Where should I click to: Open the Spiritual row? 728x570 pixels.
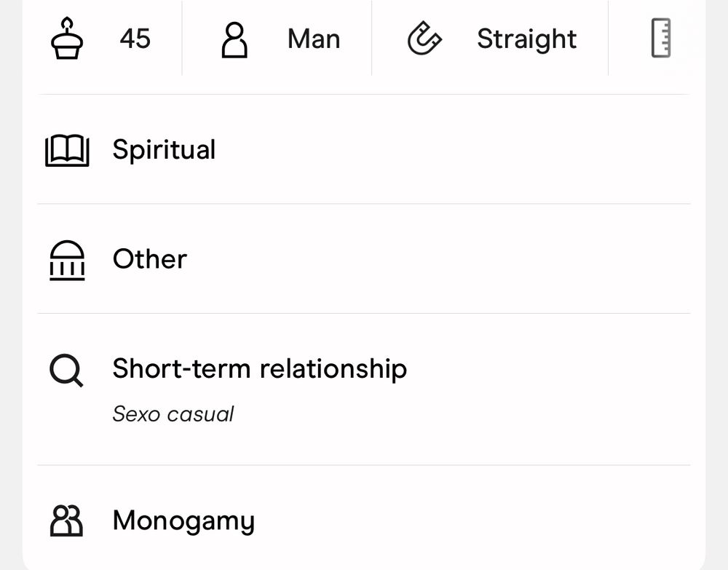pos(364,149)
